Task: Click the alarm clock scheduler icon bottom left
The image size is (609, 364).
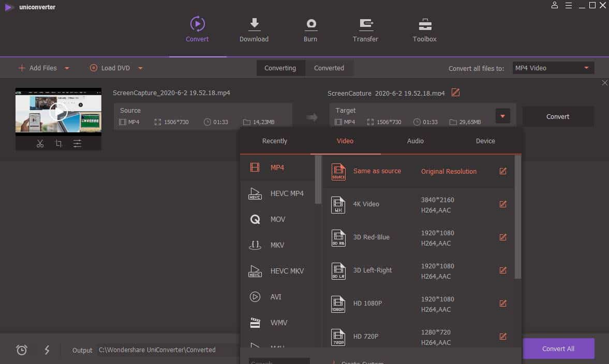Action: pyautogui.click(x=21, y=350)
